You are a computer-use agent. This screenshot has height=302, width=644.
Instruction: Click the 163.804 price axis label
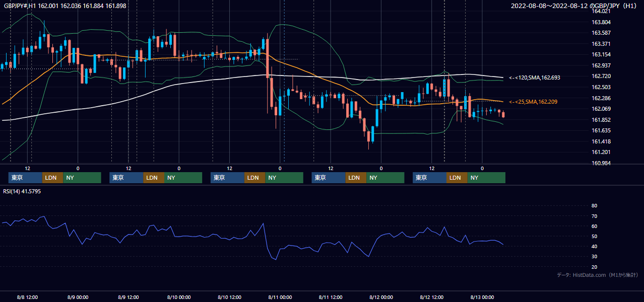(601, 22)
